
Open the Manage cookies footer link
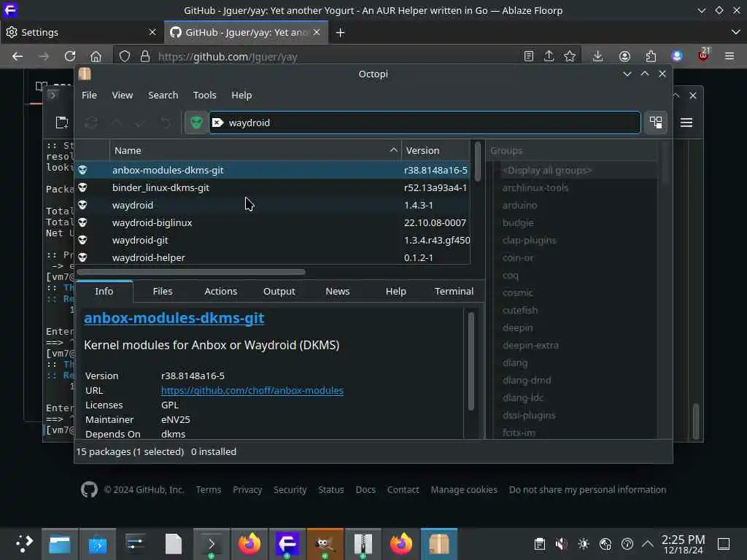(x=464, y=489)
